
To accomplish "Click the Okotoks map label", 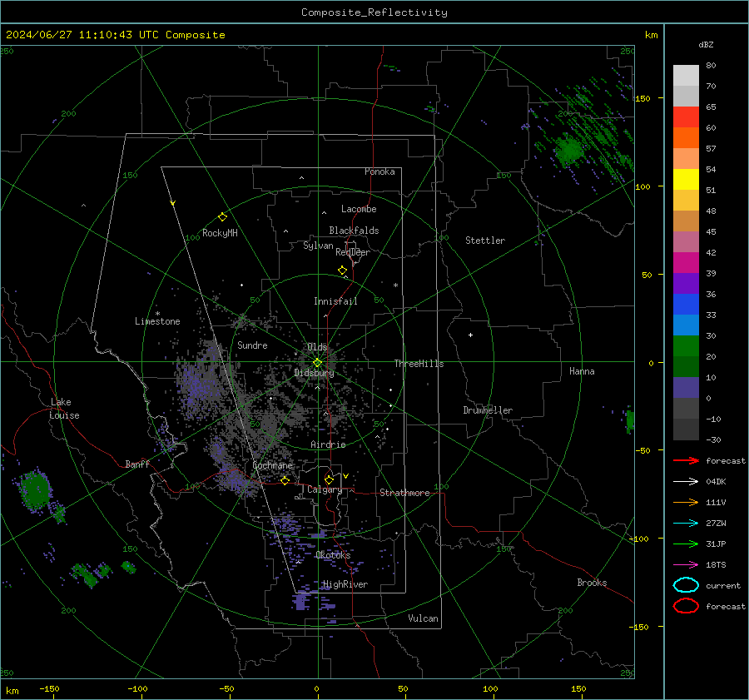I will [333, 555].
